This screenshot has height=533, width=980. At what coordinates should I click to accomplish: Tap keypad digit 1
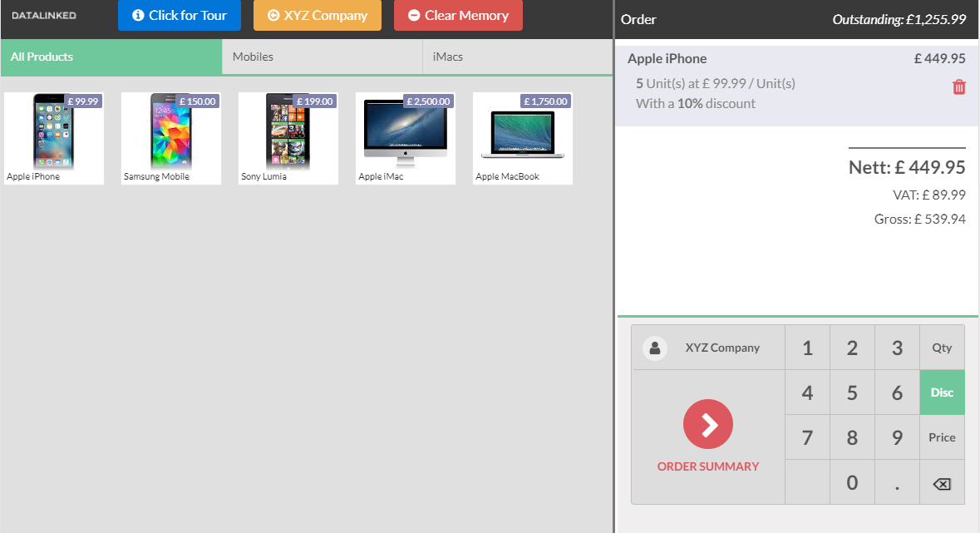click(x=807, y=348)
